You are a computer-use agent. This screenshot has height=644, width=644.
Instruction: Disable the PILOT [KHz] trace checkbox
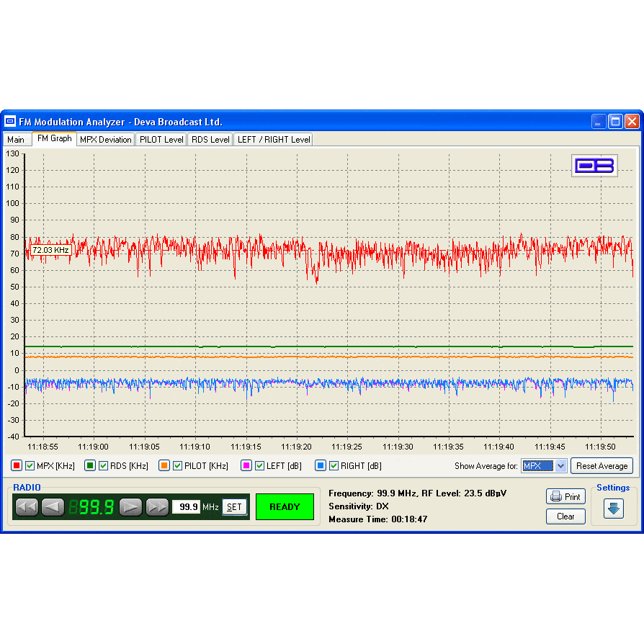coord(177,466)
